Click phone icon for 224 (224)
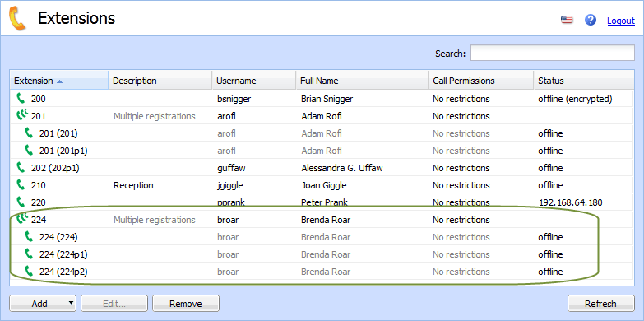Viewport: 644px width, 321px height. coord(29,237)
